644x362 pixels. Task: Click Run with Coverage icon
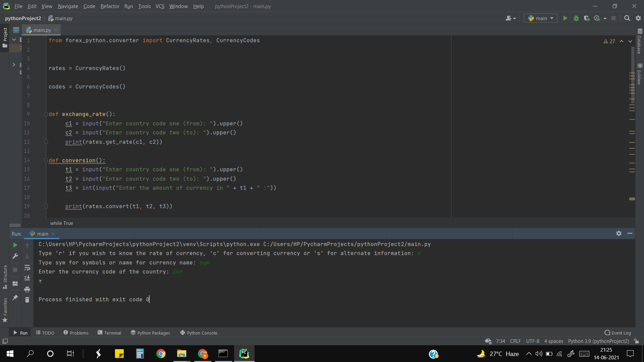coord(587,18)
